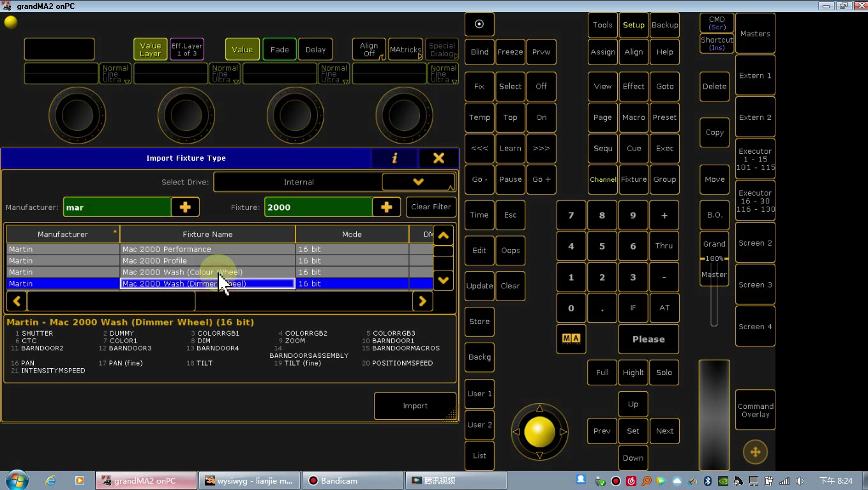This screenshot has height=490, width=868.
Task: Click the plus icon beside Manufacturer filter
Action: [x=186, y=207]
